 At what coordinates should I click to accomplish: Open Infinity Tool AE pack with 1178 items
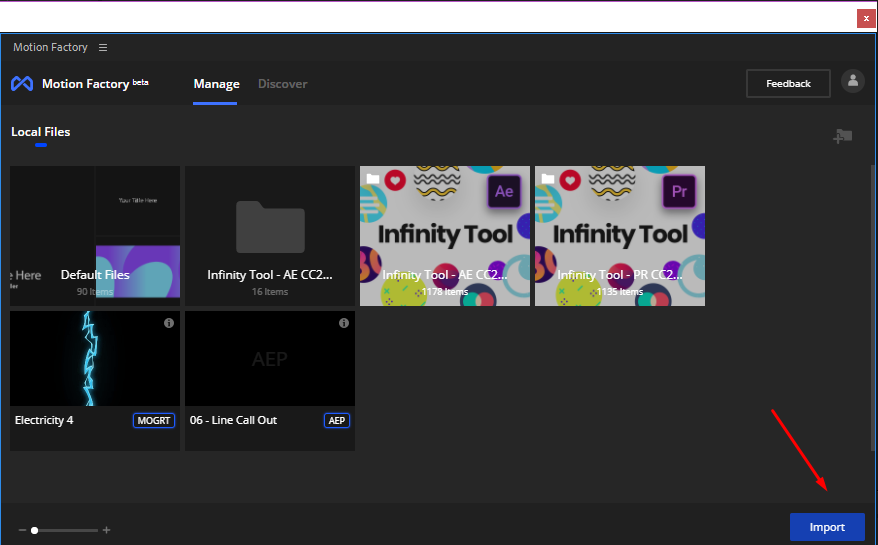coord(445,236)
